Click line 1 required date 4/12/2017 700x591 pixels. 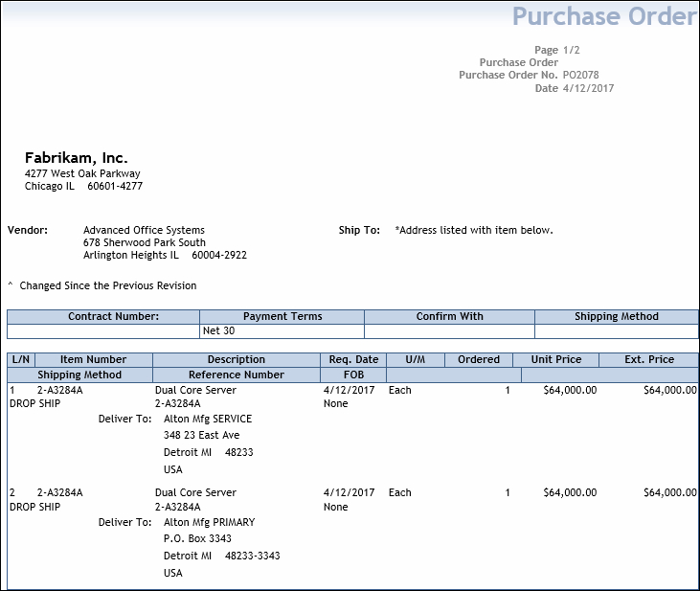(x=350, y=391)
